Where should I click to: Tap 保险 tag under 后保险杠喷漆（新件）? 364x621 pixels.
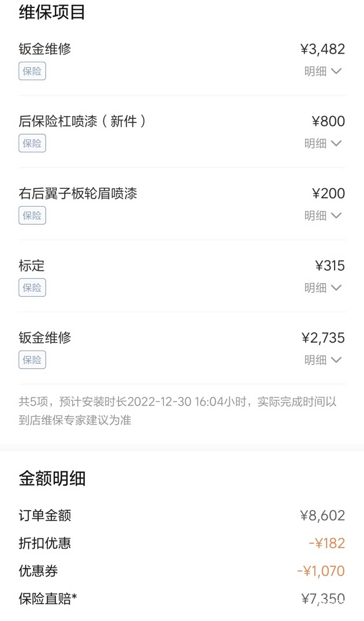[32, 143]
